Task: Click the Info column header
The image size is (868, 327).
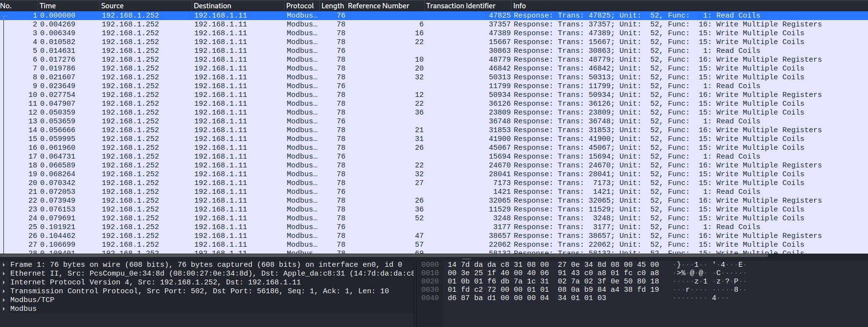Action: [689, 6]
